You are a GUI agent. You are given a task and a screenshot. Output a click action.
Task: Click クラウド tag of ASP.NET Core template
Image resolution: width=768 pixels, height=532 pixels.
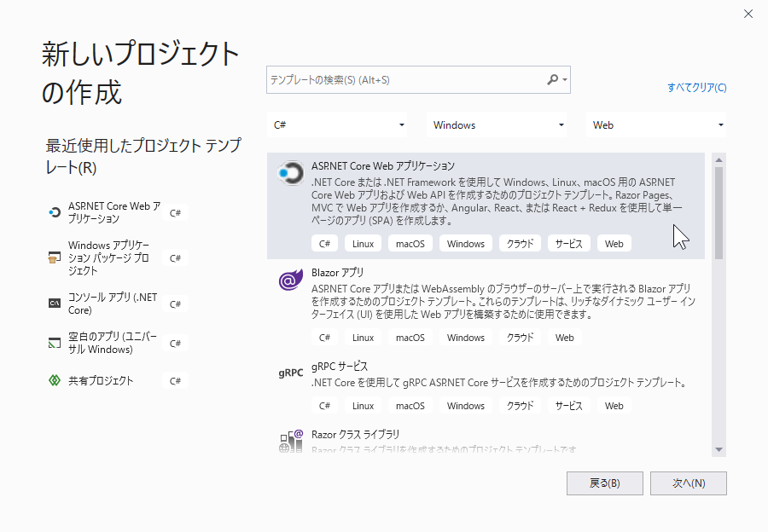pyautogui.click(x=521, y=244)
